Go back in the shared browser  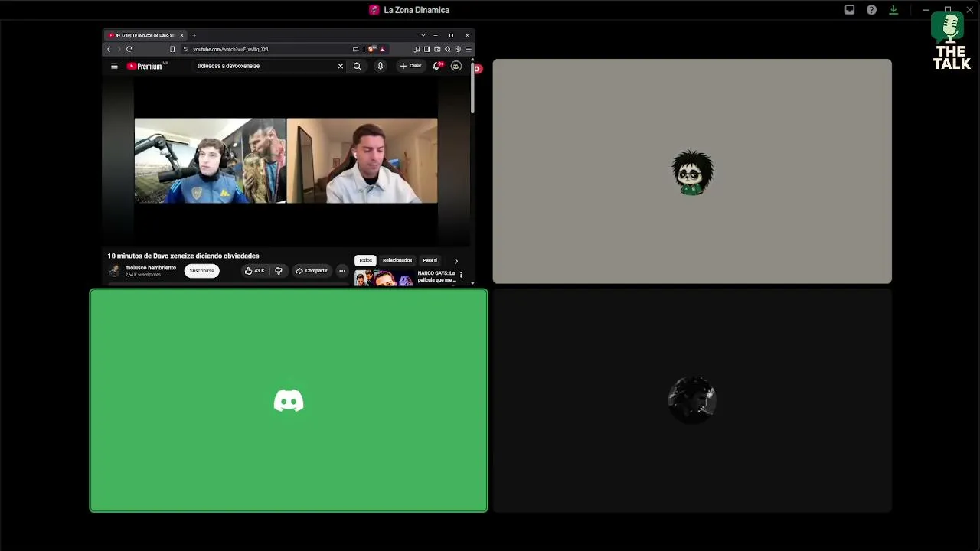109,49
